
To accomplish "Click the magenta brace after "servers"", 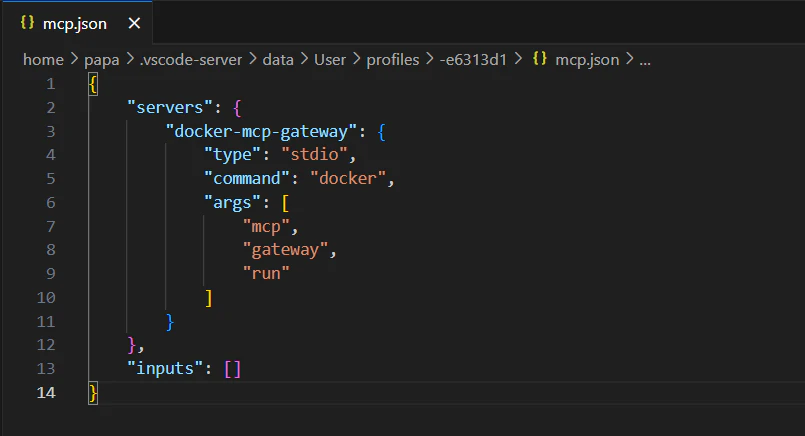I will click(237, 108).
